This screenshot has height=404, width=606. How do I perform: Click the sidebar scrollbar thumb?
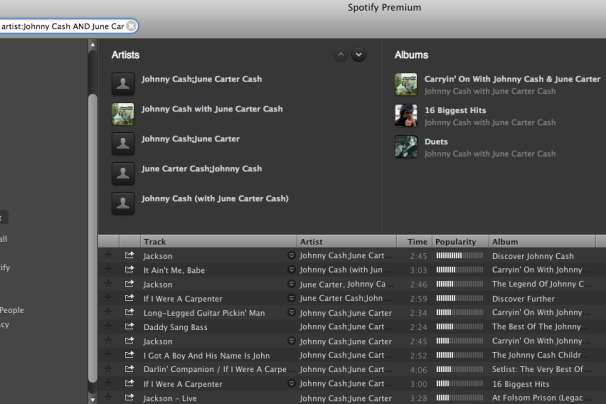[92, 238]
